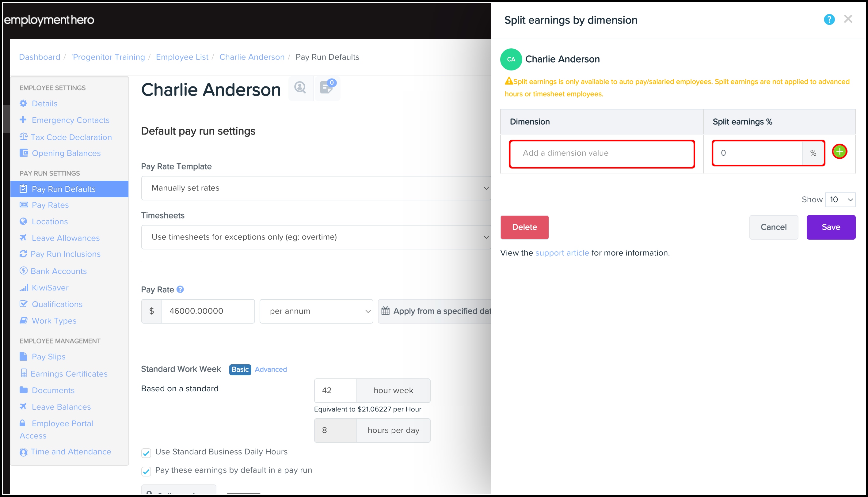The width and height of the screenshot is (868, 497).
Task: Switch Standard Work Week to Advanced
Action: [270, 369]
